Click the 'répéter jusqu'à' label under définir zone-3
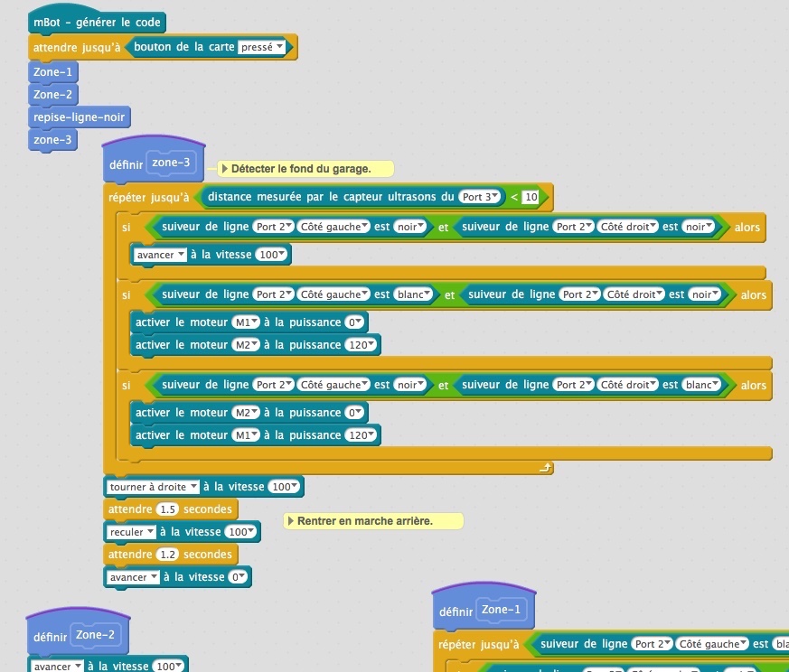This screenshot has width=789, height=672. [x=148, y=197]
